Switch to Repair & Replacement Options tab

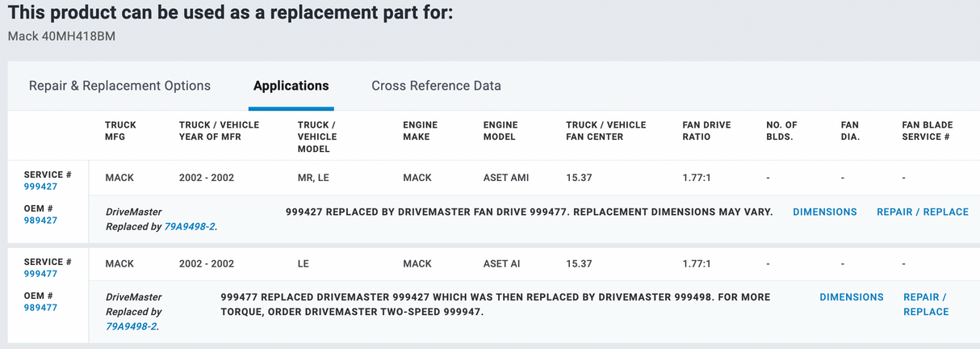click(119, 86)
